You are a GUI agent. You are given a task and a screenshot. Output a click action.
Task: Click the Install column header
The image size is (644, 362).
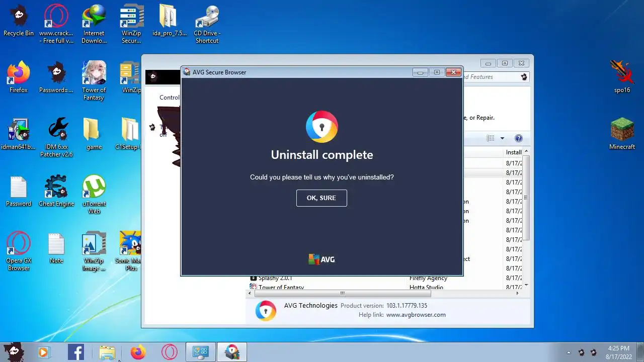(x=514, y=152)
